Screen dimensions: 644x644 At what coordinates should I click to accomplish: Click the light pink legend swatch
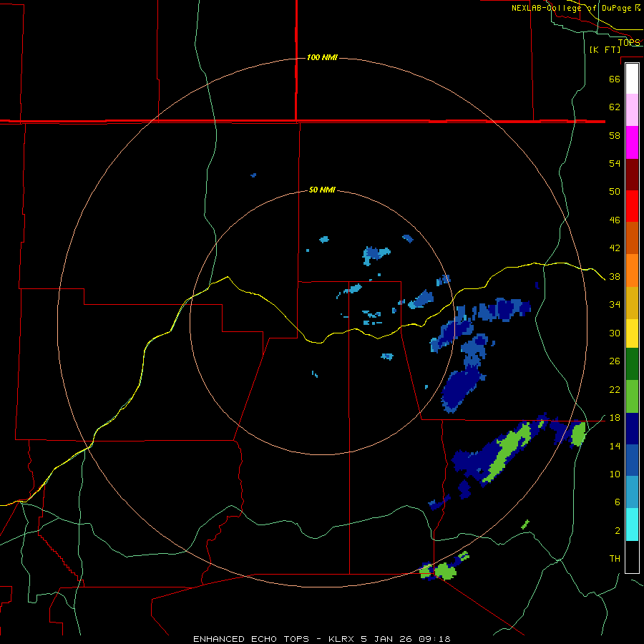(632, 110)
